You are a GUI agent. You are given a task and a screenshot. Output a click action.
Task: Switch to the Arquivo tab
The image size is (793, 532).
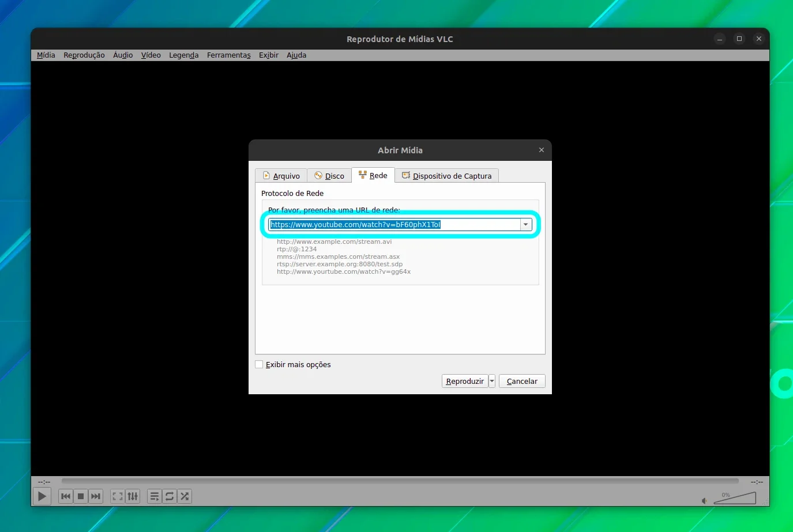coord(281,176)
